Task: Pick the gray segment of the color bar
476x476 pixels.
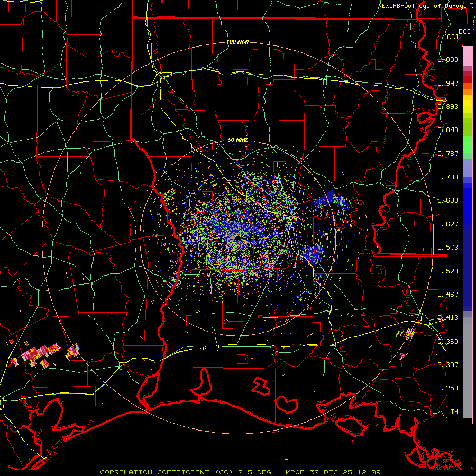Action: (467, 368)
